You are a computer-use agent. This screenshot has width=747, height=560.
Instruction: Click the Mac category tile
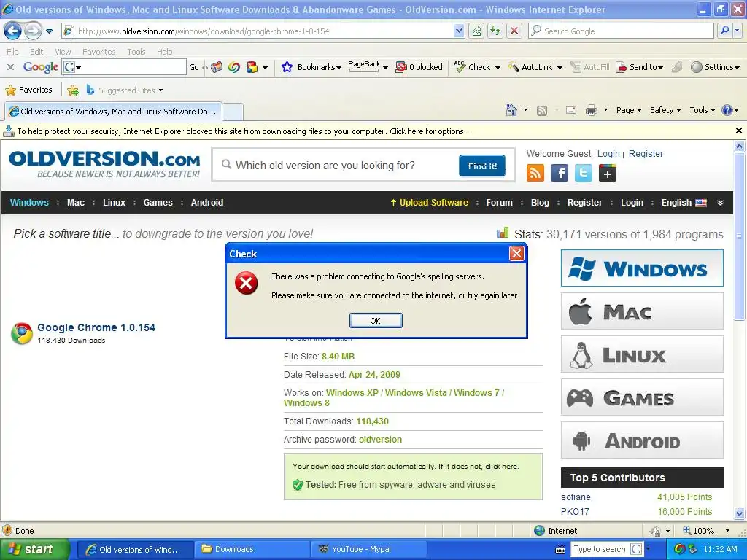642,311
